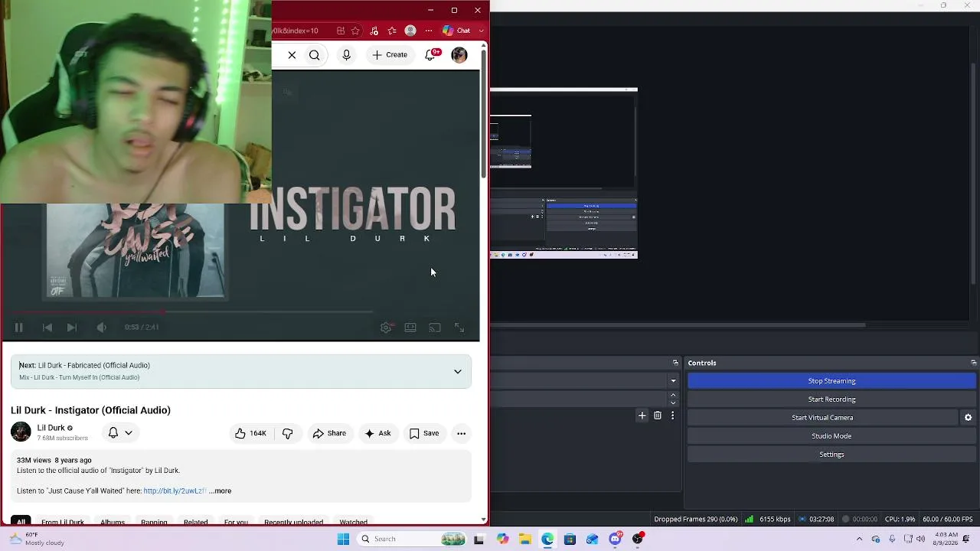Viewport: 980px width, 551px height.
Task: Open the YouTube player settings gear
Action: [x=386, y=328]
